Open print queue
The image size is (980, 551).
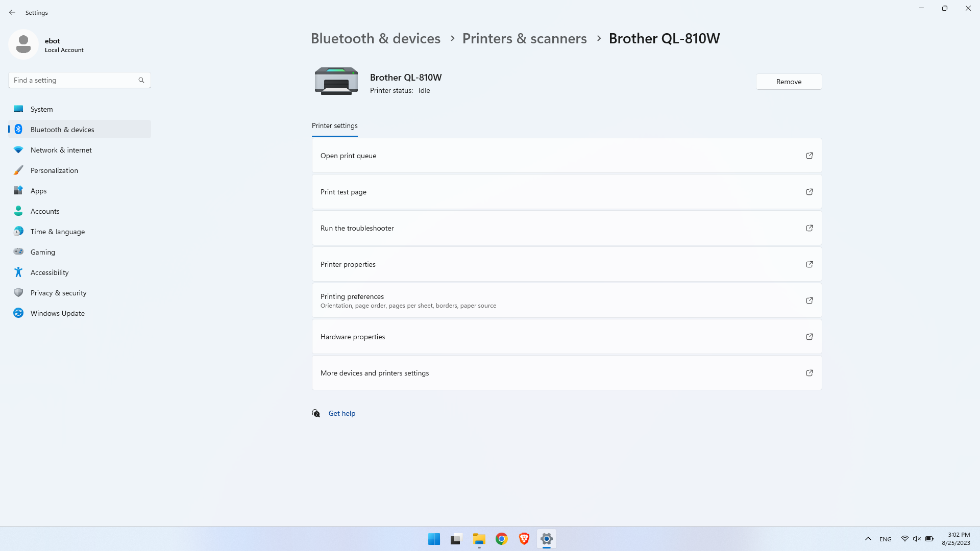click(567, 156)
